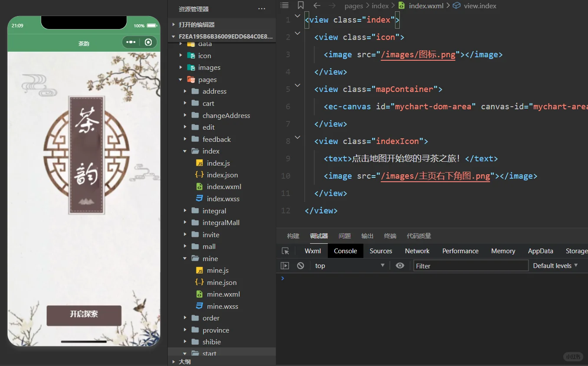Open the shibie folder
588x366 pixels.
[x=212, y=342]
